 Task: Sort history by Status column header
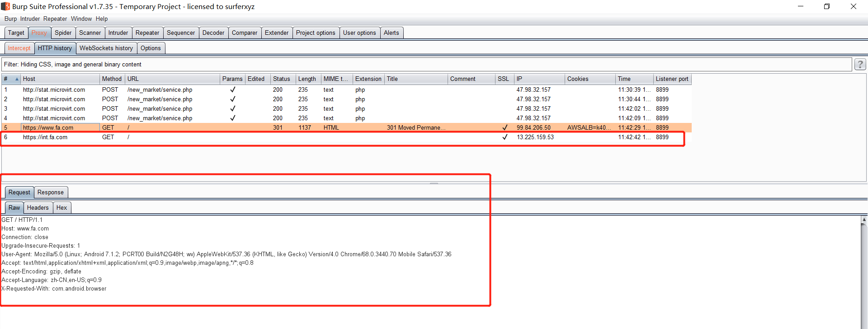282,79
